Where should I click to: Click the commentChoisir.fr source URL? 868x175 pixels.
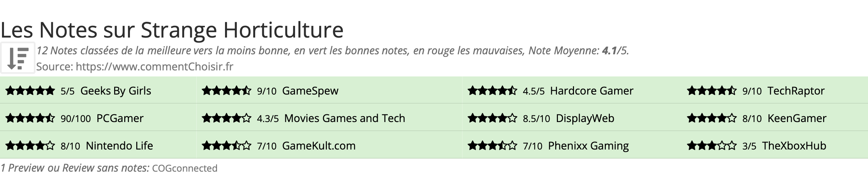pyautogui.click(x=154, y=66)
